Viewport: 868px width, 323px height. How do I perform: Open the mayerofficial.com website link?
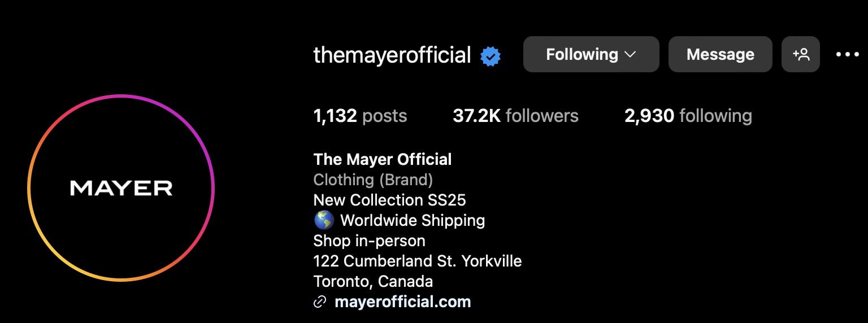click(403, 302)
